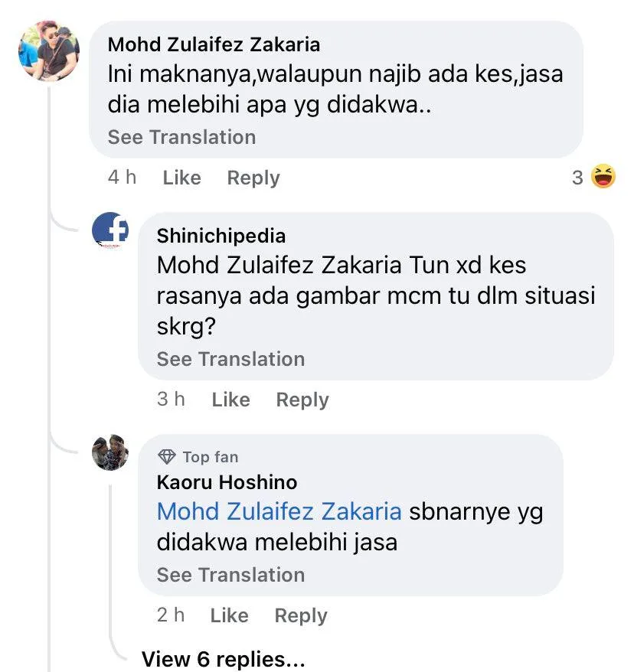634x672 pixels.
Task: Click blue Mohd Zulaifez Zakaria mention
Action: point(279,511)
